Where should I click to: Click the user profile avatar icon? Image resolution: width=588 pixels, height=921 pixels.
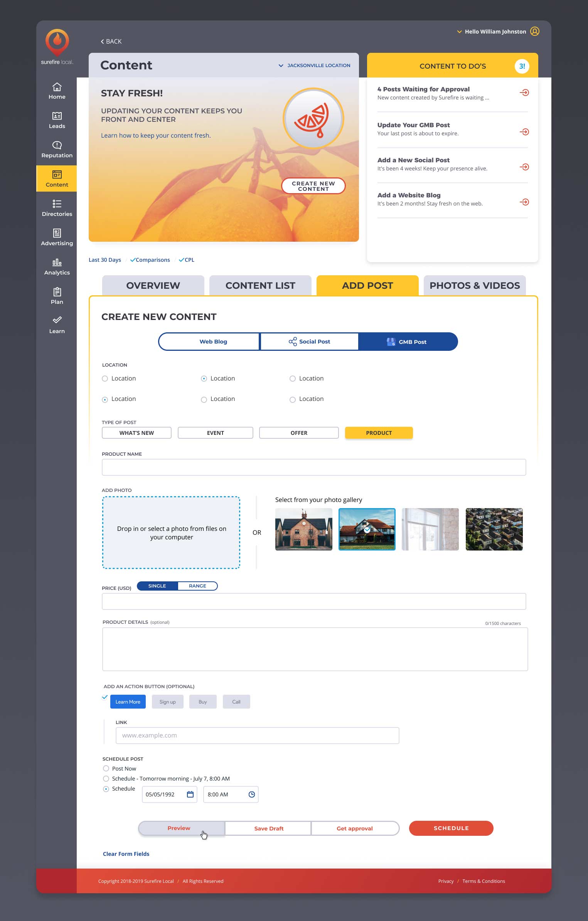coord(534,31)
